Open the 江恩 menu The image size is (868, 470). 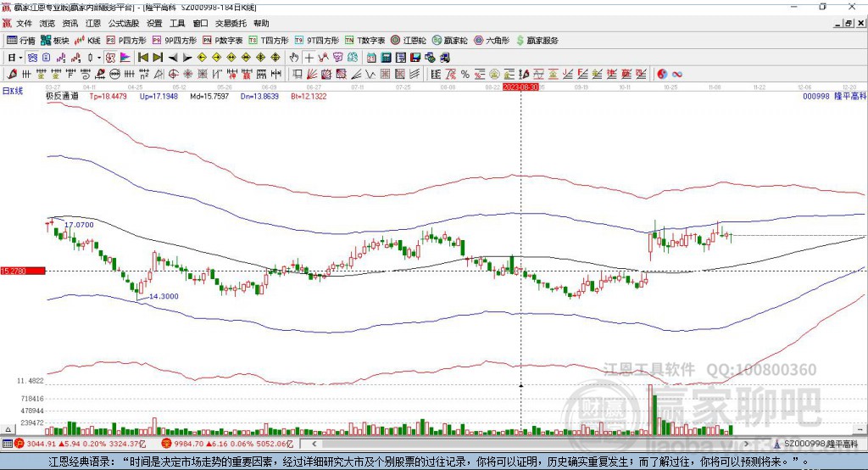93,23
